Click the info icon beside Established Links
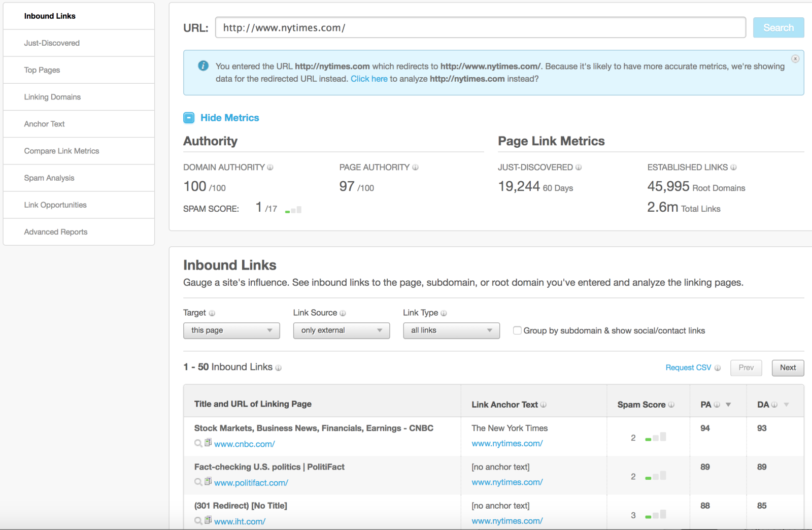 pyautogui.click(x=733, y=168)
